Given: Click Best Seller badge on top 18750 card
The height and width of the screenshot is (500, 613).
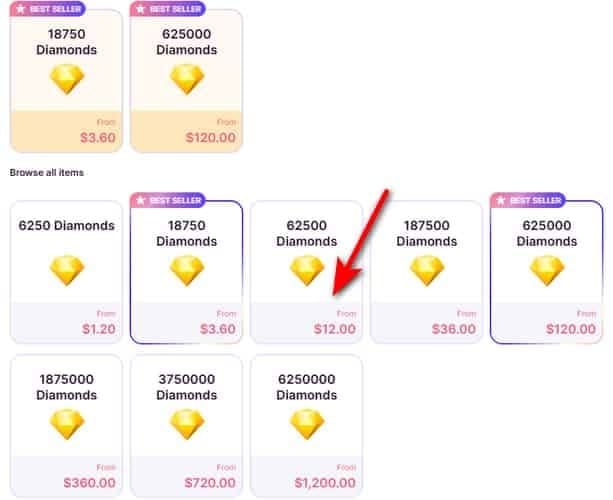Looking at the screenshot, I should [x=46, y=7].
